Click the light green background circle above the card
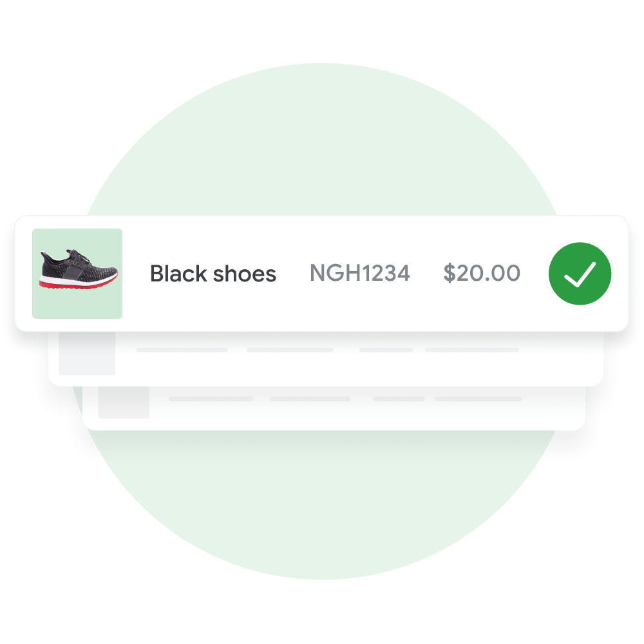 (x=322, y=140)
